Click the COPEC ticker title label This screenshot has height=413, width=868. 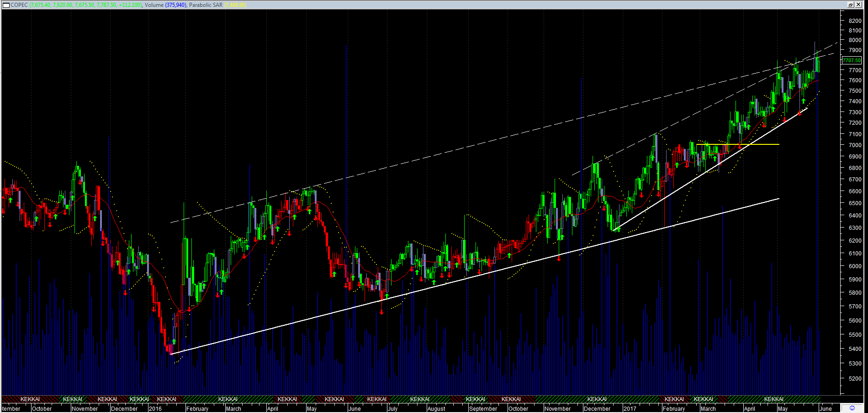pos(19,5)
